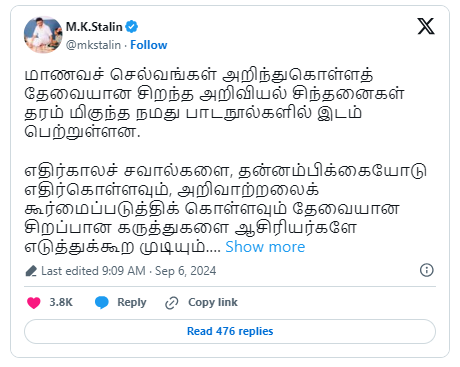The width and height of the screenshot is (460, 367).
Task: Select the Copy link text
Action: pos(213,302)
